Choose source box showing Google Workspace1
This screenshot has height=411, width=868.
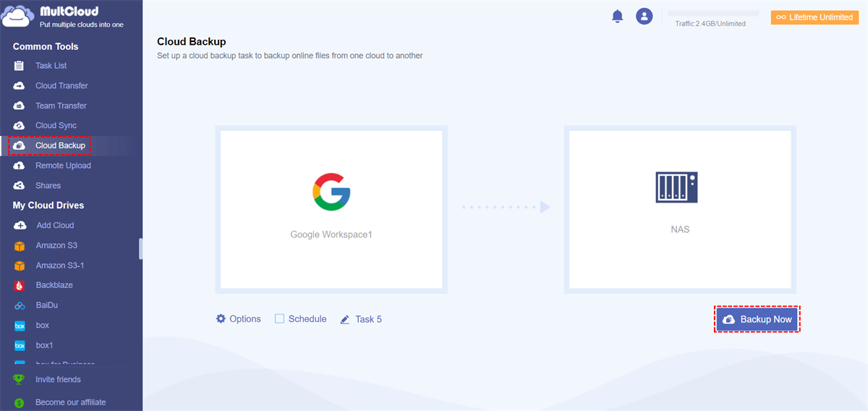[x=331, y=209]
